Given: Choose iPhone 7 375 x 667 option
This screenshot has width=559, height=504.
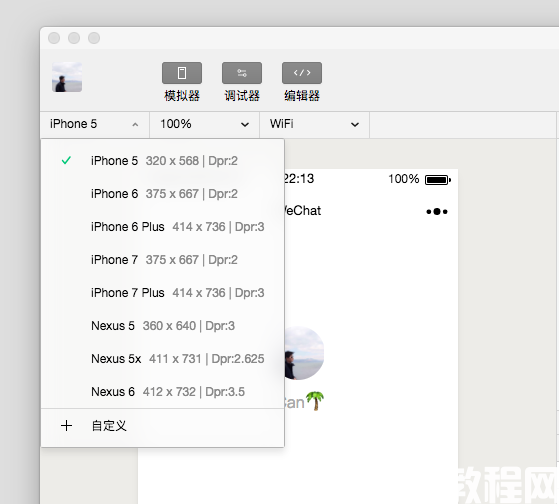Looking at the screenshot, I should (163, 260).
